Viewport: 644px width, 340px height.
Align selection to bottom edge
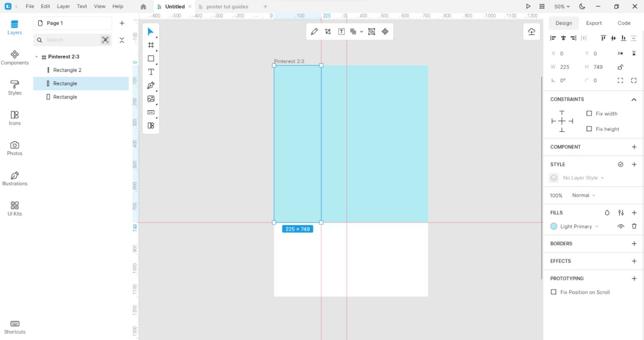click(x=623, y=38)
